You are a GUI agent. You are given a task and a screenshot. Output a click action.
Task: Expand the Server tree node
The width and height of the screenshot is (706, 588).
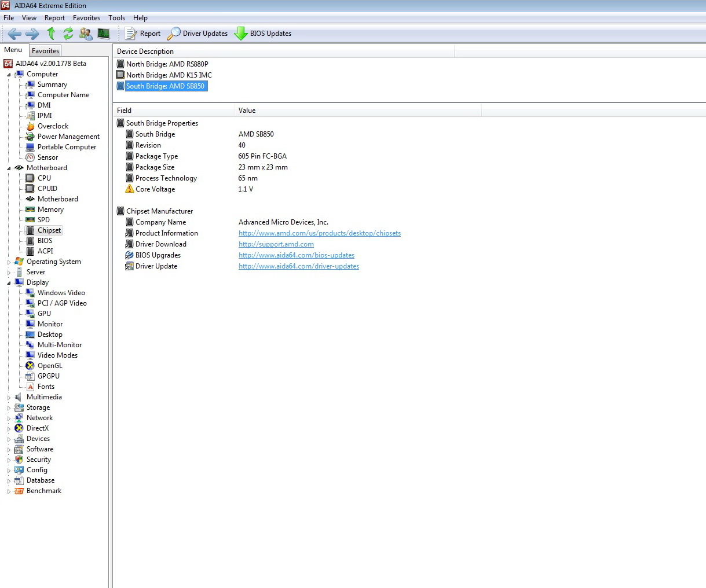pyautogui.click(x=9, y=273)
